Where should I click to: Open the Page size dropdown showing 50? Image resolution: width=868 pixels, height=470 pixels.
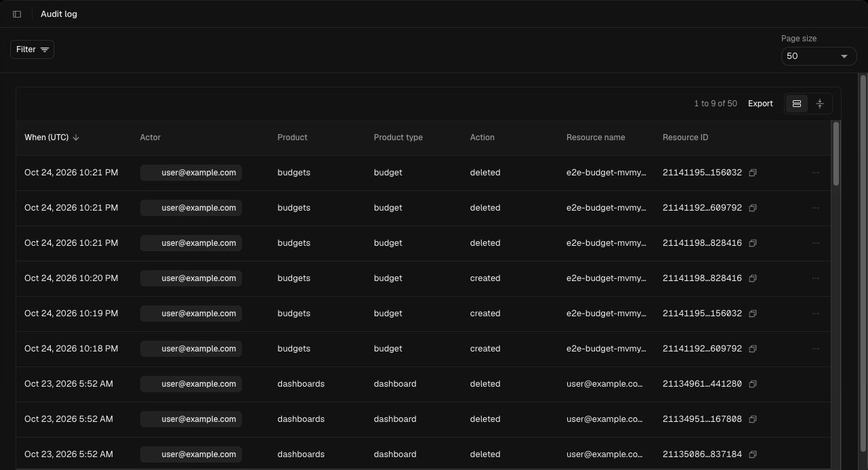(x=819, y=56)
